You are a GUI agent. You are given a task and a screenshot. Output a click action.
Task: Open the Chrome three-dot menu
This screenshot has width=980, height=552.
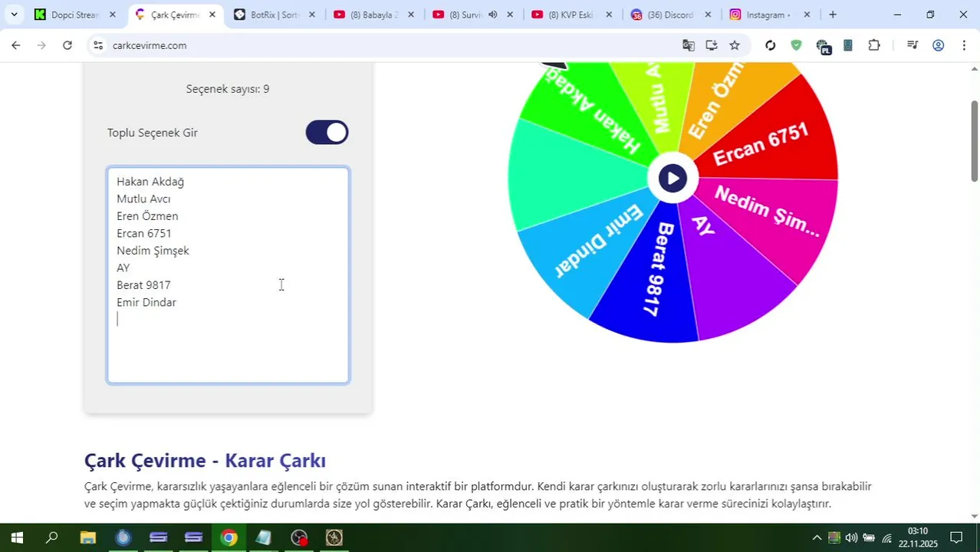(964, 45)
